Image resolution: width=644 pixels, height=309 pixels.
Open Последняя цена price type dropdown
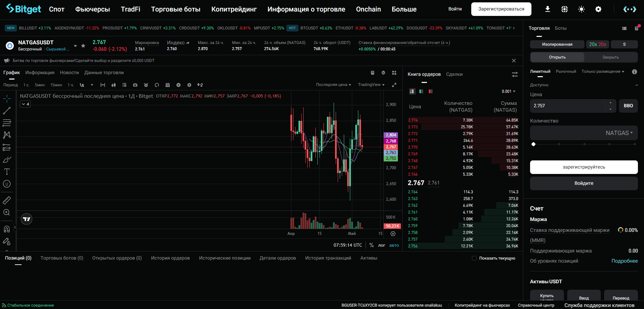334,85
